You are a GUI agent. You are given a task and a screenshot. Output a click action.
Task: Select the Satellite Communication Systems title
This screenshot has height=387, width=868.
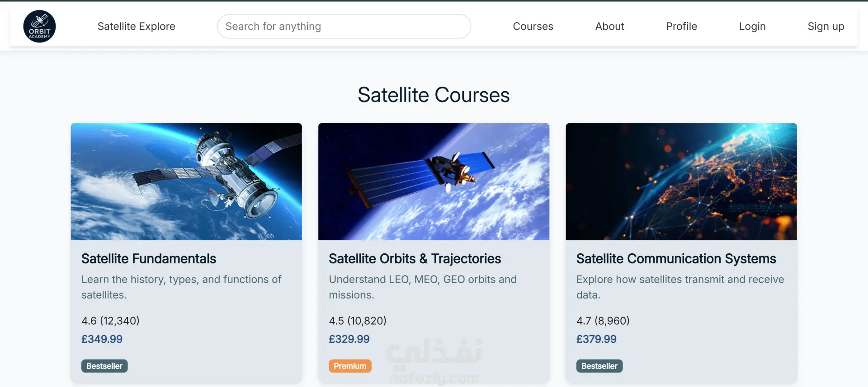point(676,259)
